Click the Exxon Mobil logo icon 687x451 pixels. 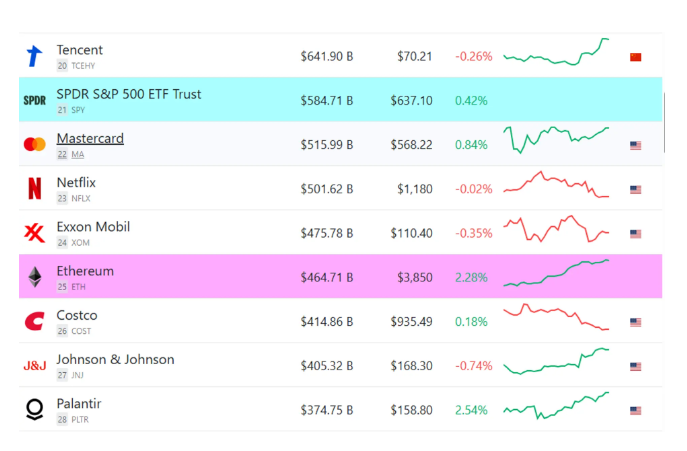click(35, 233)
